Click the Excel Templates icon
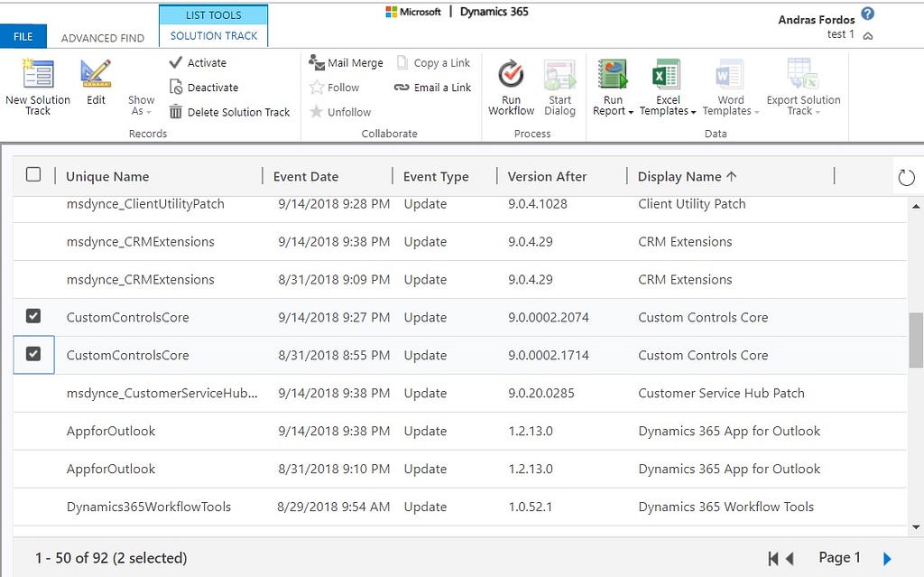924x577 pixels. [667, 74]
